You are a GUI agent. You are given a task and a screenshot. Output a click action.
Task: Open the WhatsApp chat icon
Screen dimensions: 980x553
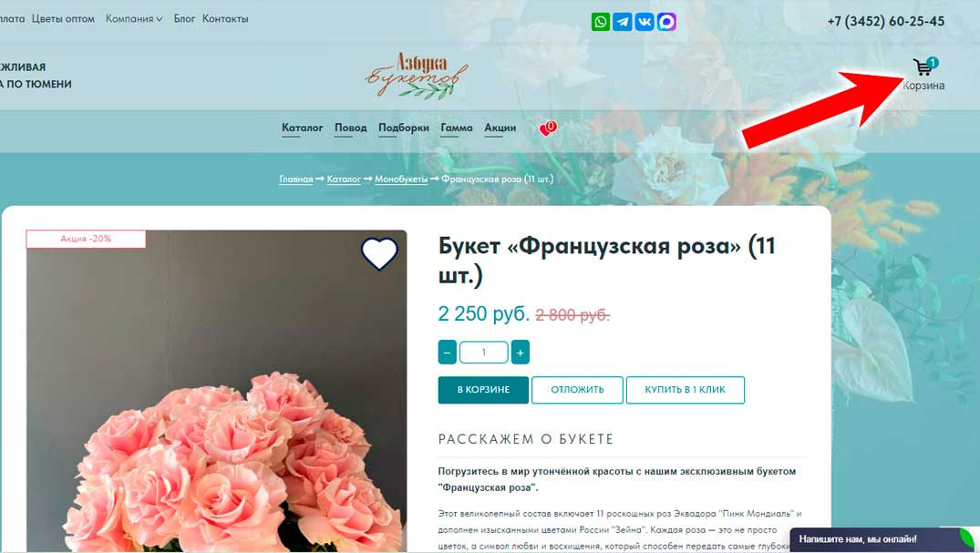pyautogui.click(x=600, y=22)
